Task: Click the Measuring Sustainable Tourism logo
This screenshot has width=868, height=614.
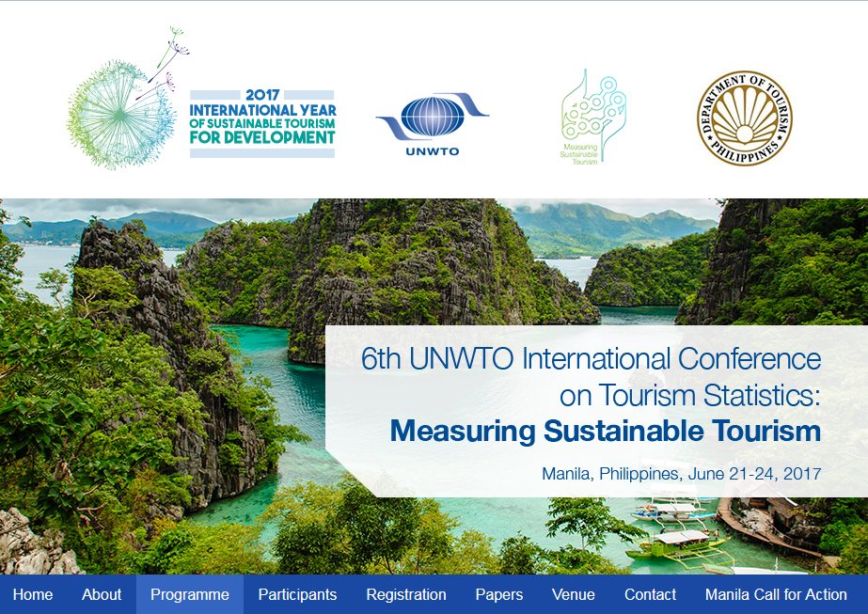Action: pyautogui.click(x=592, y=117)
